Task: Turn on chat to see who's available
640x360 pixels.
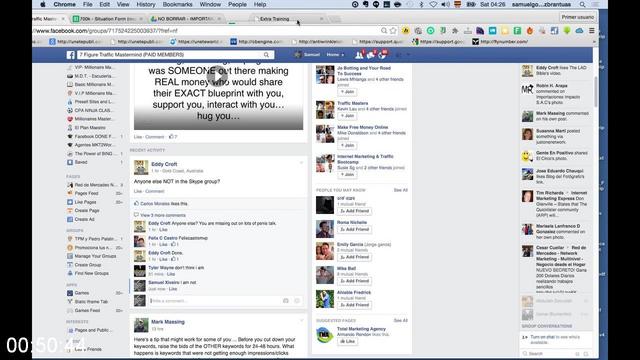Action: point(555,340)
